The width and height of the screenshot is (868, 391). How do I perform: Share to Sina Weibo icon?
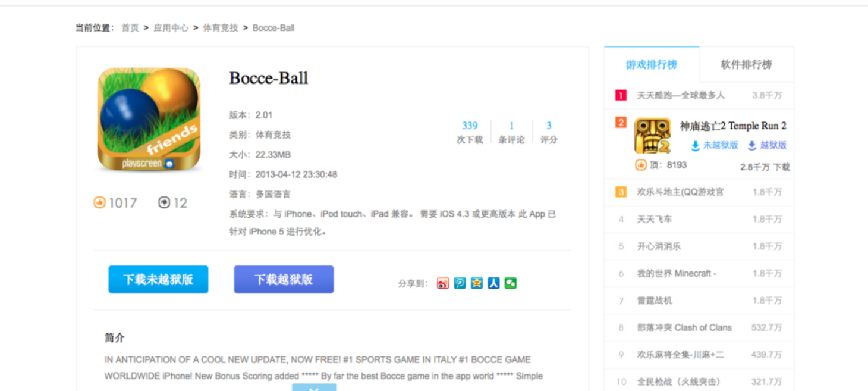coord(443,283)
